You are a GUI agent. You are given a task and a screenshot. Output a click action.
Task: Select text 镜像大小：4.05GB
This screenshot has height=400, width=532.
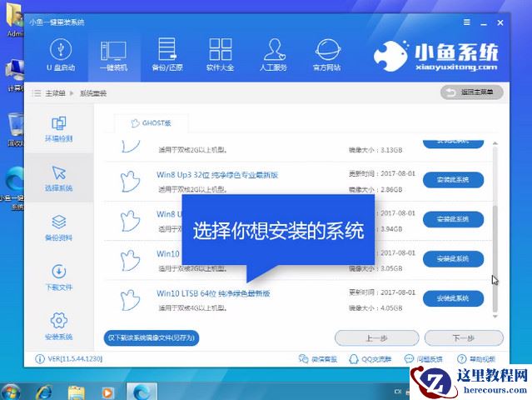coord(375,308)
